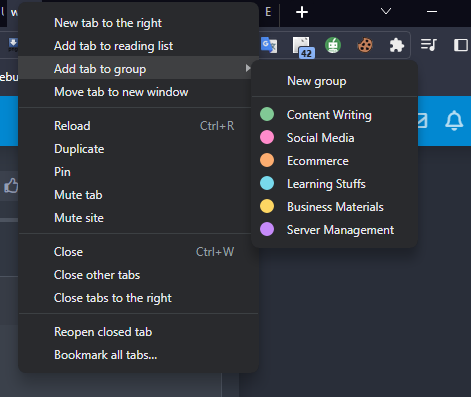Click the yellow Business Materials color dot
Image resolution: width=471 pixels, height=397 pixels.
coord(267,206)
